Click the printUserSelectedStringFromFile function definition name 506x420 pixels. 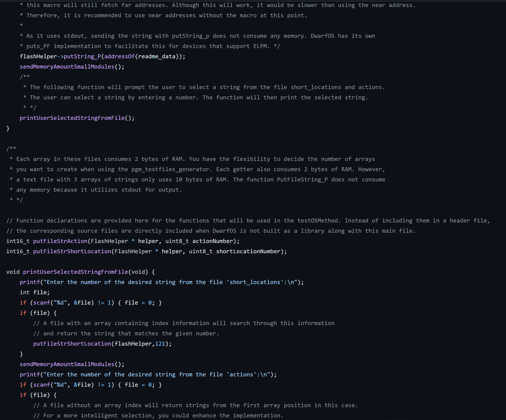click(75, 272)
